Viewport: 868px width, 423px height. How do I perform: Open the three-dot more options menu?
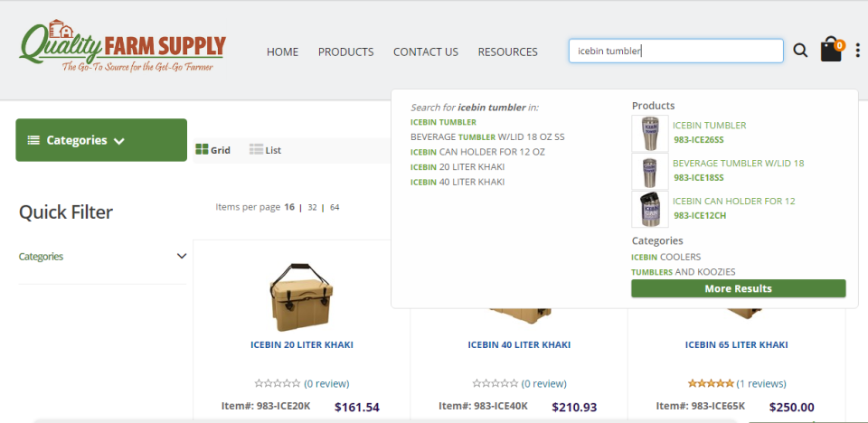tap(858, 51)
